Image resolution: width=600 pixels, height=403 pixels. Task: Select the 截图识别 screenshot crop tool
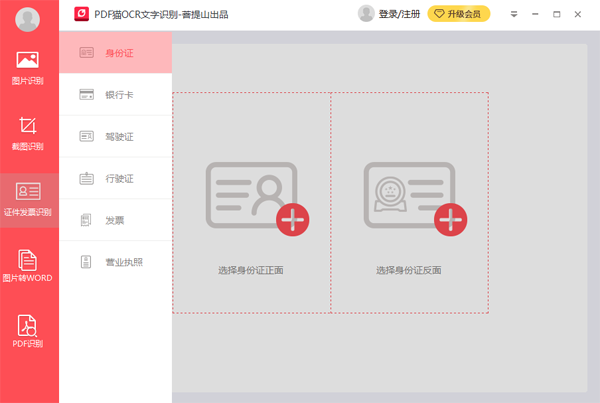[x=28, y=133]
